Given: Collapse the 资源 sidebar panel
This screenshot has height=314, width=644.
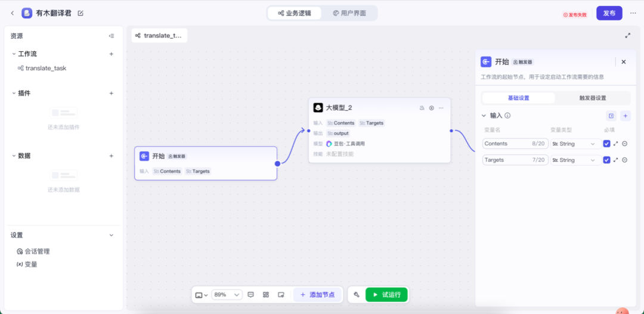Looking at the screenshot, I should pyautogui.click(x=112, y=36).
